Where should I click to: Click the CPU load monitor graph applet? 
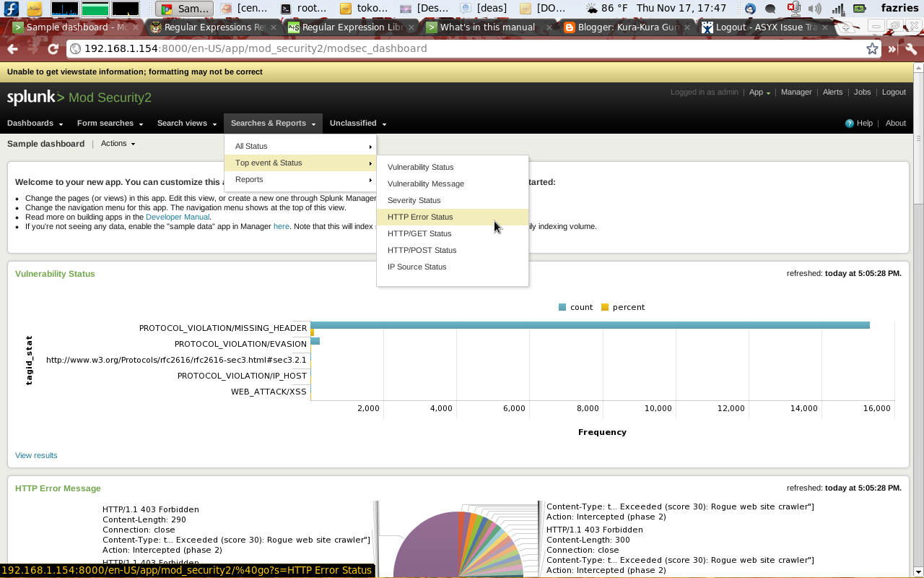point(65,9)
